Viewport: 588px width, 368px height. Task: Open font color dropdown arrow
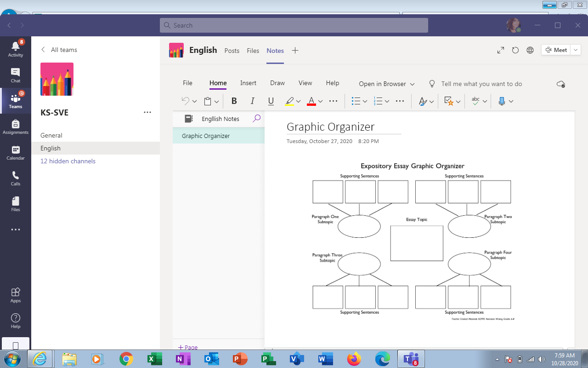click(x=320, y=102)
